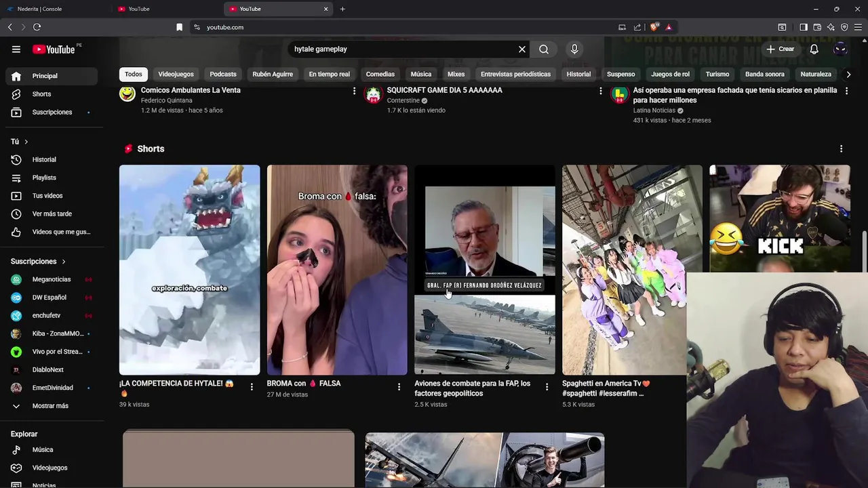Clear the search box with the X icon
The image size is (868, 488).
click(x=522, y=49)
